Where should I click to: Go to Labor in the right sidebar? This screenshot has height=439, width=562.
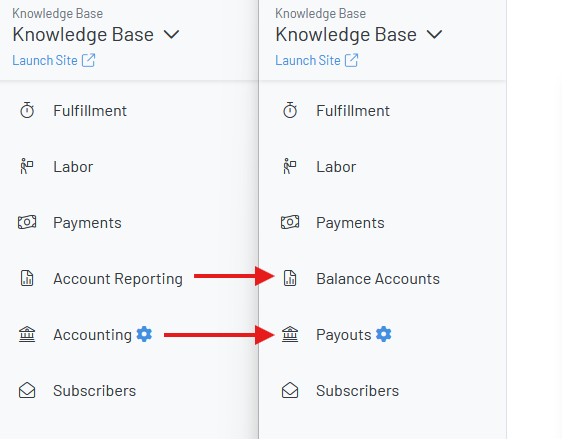pyautogui.click(x=336, y=167)
